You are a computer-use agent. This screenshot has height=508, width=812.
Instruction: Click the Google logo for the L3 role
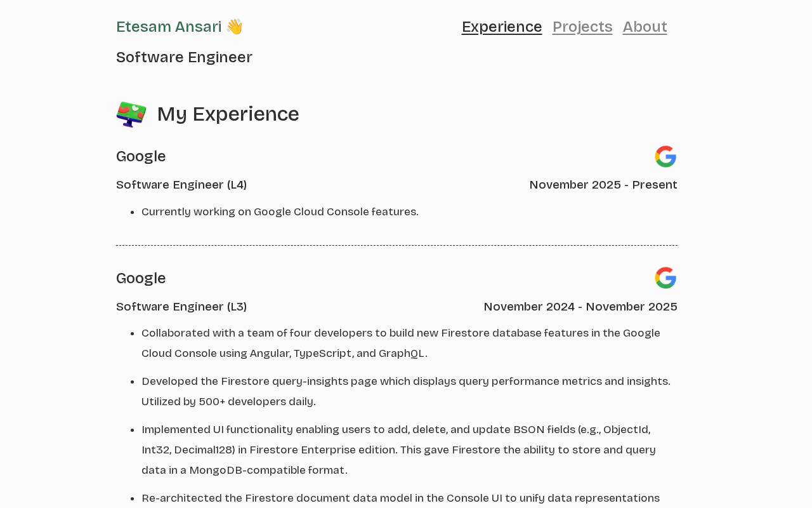point(665,278)
